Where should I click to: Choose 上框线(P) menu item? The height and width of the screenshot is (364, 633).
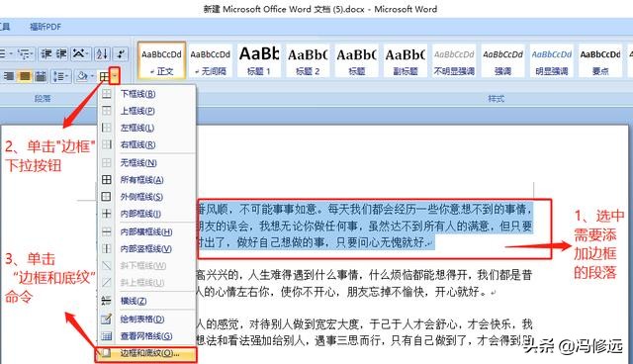(147, 111)
